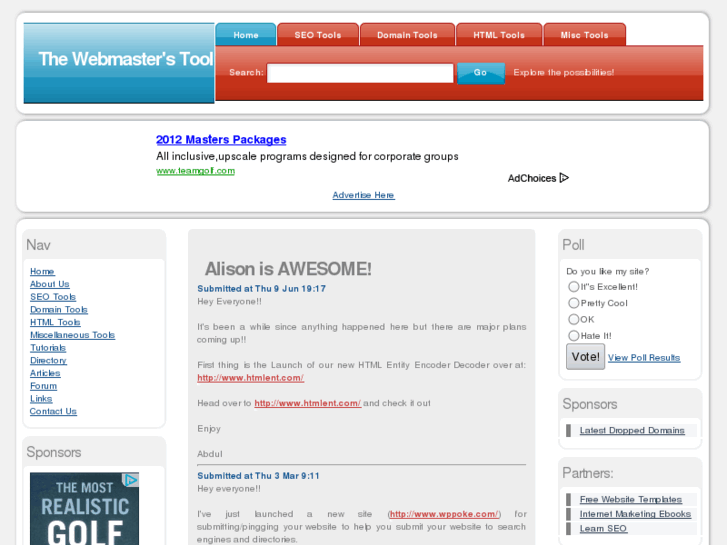Click the Alison is AWESOME! heading
727x545 pixels.
click(288, 269)
